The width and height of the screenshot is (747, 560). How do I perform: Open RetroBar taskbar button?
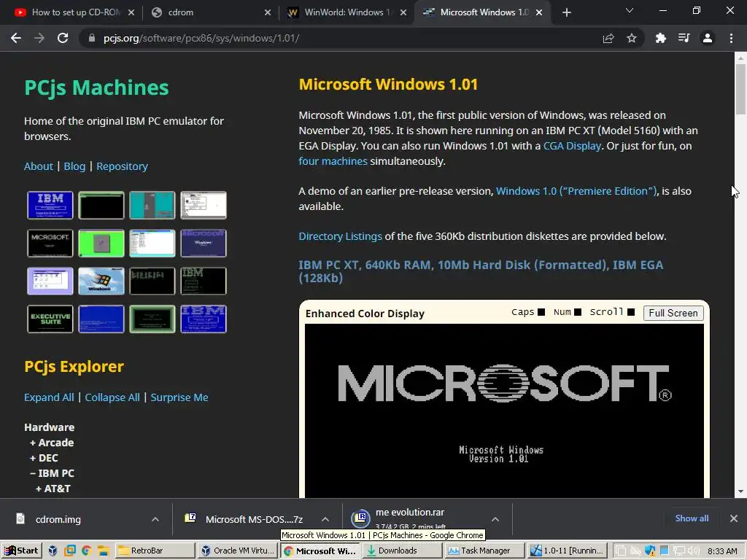pyautogui.click(x=155, y=551)
